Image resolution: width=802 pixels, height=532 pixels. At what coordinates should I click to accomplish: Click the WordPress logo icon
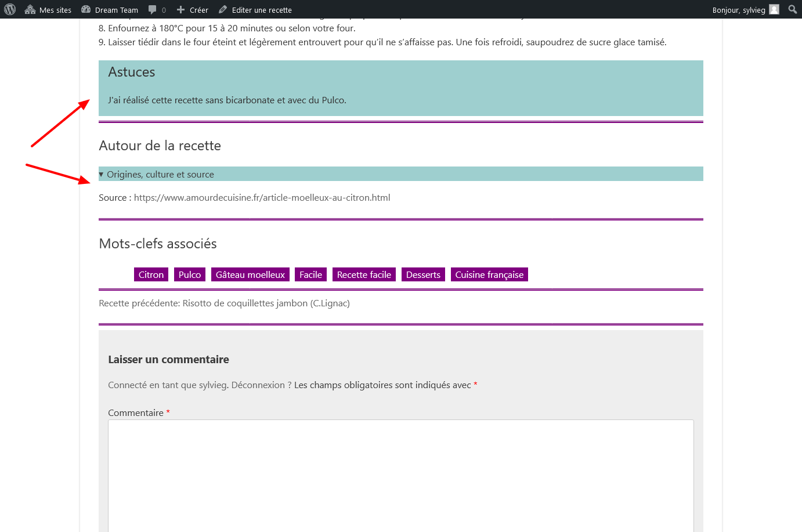click(x=10, y=9)
